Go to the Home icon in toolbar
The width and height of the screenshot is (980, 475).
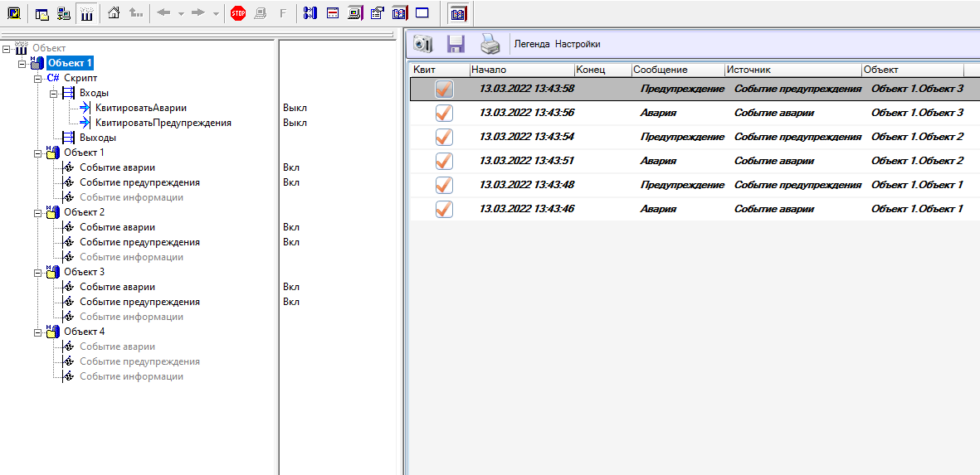tap(114, 13)
